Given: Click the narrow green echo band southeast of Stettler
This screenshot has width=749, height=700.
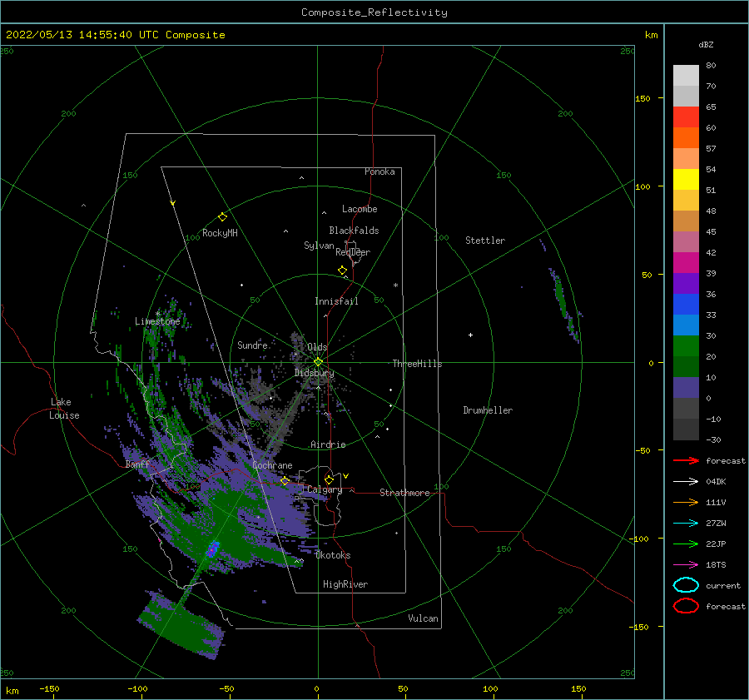Looking at the screenshot, I should click(563, 304).
